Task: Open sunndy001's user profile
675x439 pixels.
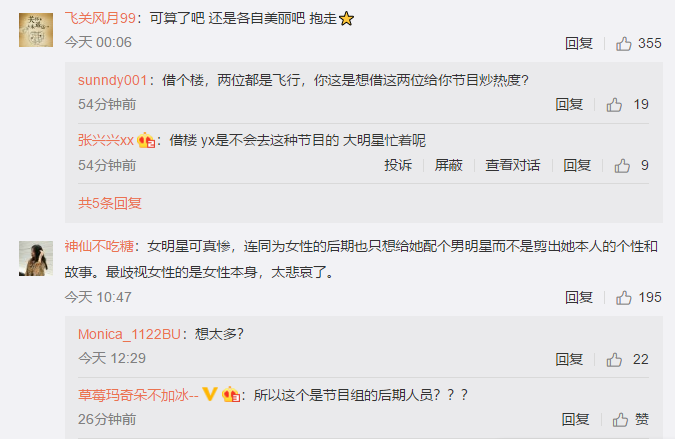Action: click(112, 80)
